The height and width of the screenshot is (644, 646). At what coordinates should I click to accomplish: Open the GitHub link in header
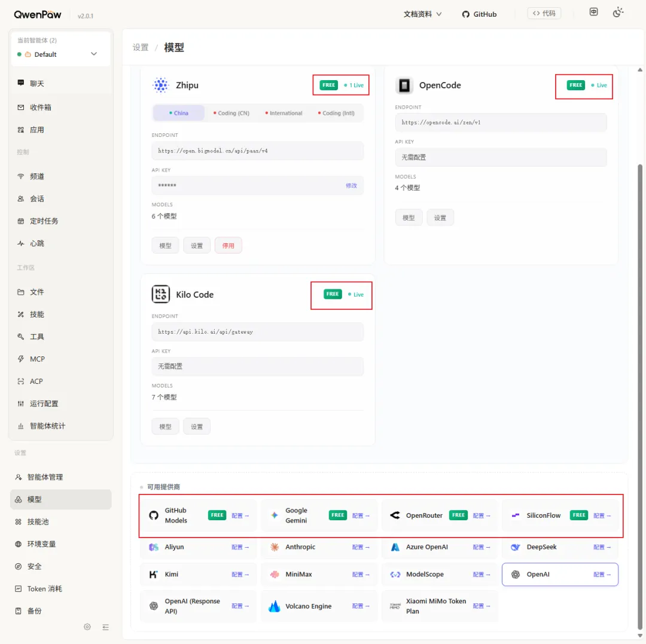479,14
